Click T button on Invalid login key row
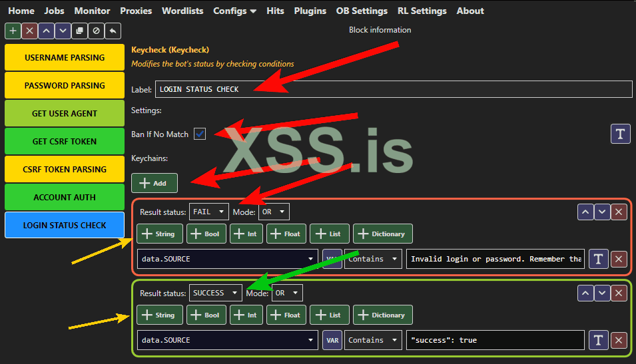The height and width of the screenshot is (364, 636). pos(598,259)
